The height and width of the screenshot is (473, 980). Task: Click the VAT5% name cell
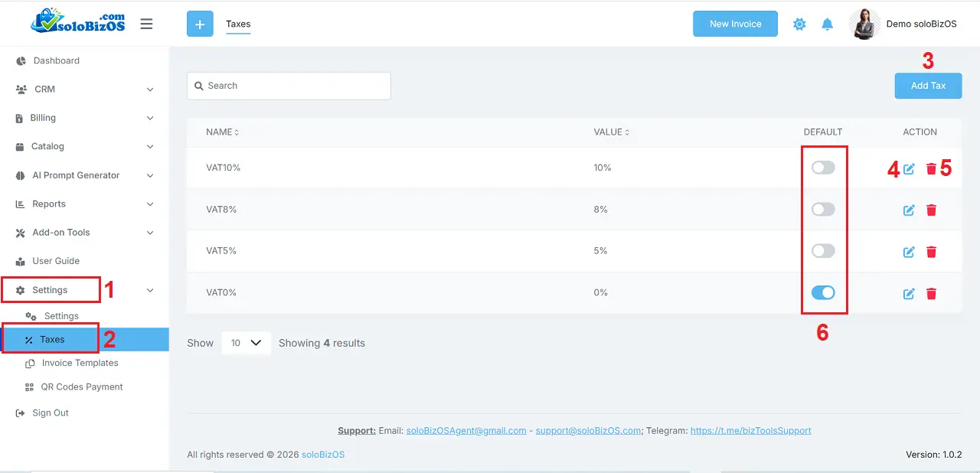tap(220, 251)
